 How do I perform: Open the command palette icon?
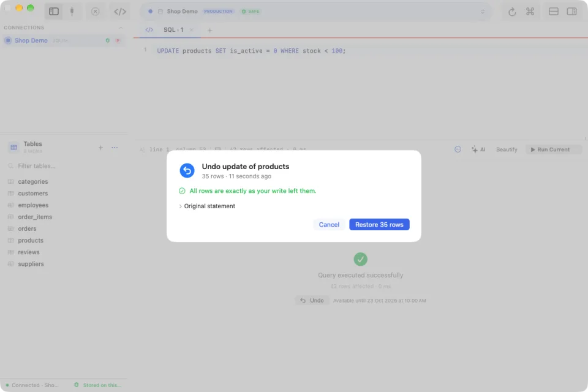530,11
